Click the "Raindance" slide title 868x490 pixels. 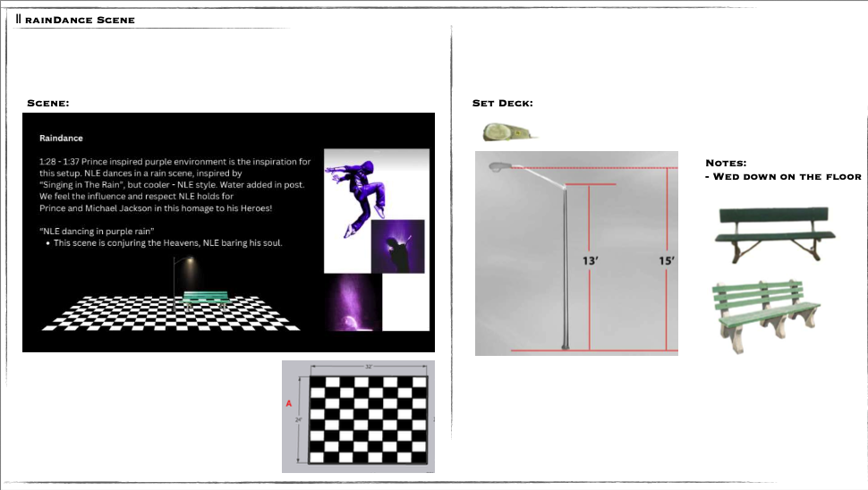[61, 139]
